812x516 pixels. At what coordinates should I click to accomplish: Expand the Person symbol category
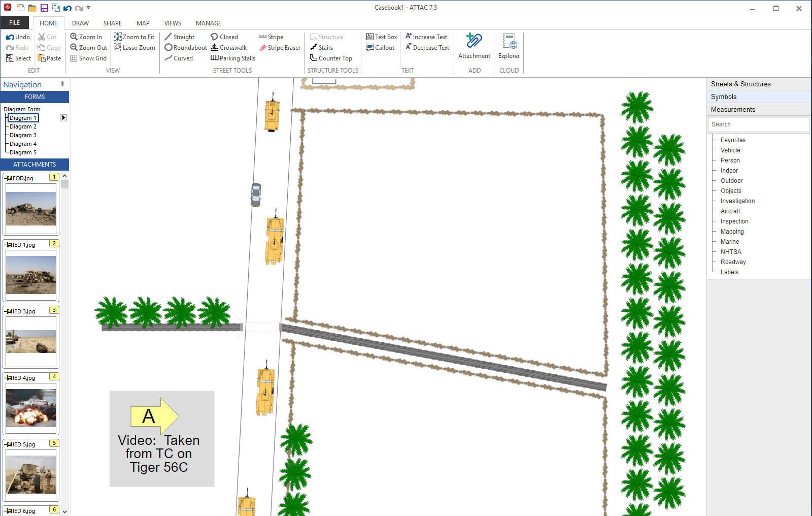point(730,160)
